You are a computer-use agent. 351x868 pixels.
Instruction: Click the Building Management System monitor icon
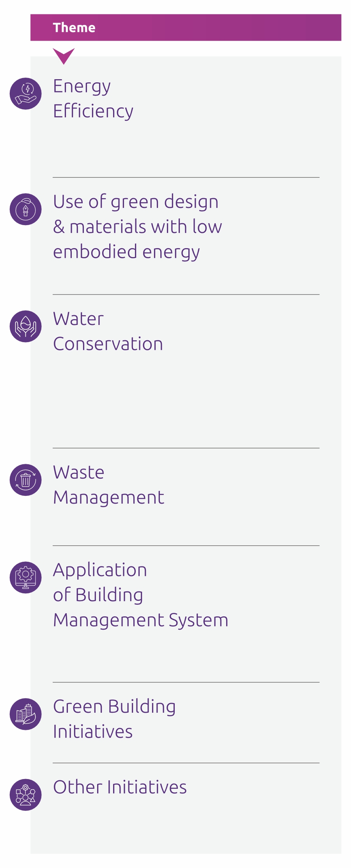click(x=26, y=577)
